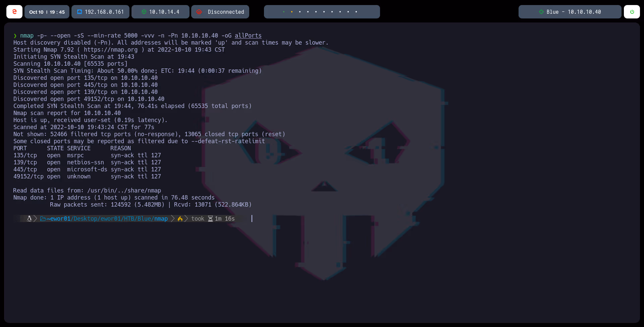644x327 pixels.
Task: Click the flame icon in the prompt
Action: coord(180,219)
